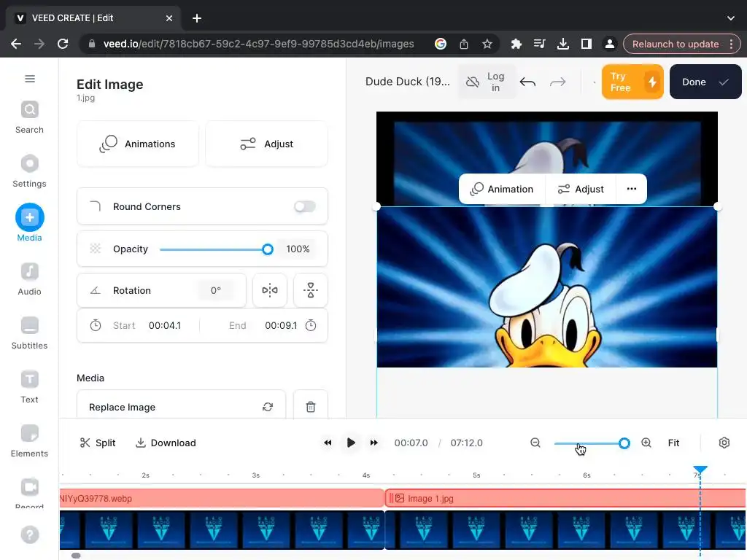
Task: Click the Split tool in timeline
Action: pyautogui.click(x=98, y=443)
